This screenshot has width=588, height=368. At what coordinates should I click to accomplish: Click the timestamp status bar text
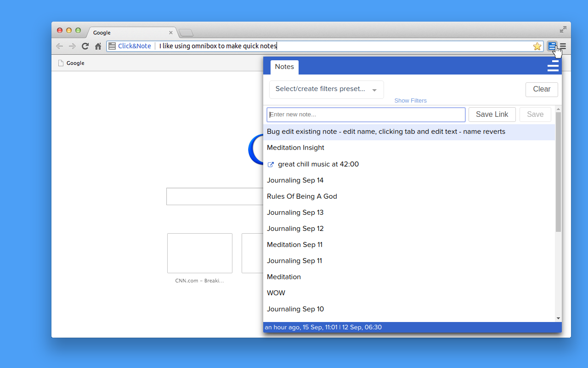pos(323,328)
